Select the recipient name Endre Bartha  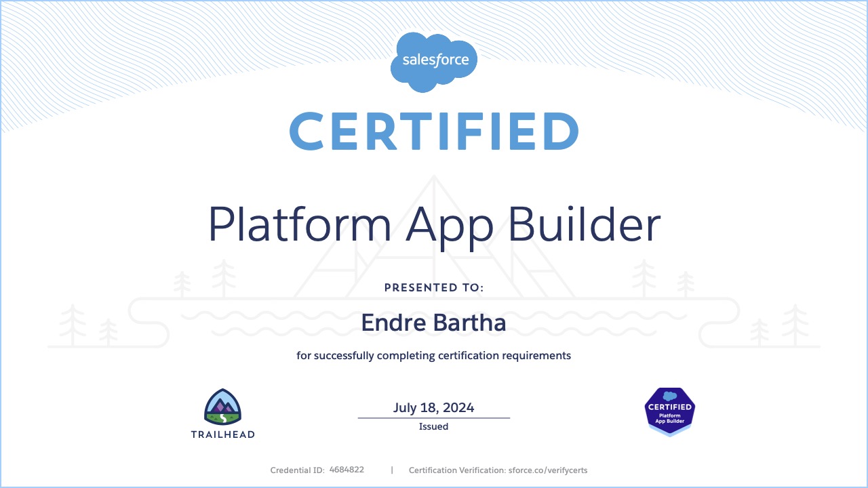[x=434, y=323]
